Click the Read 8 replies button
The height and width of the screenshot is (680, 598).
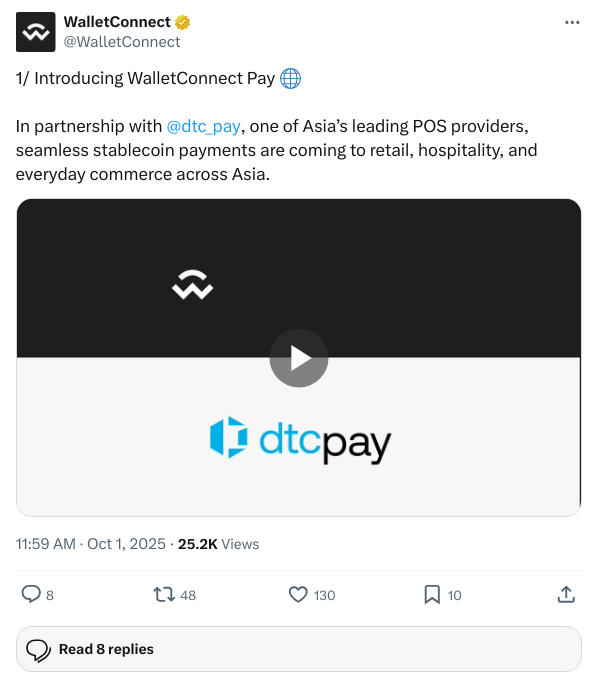click(x=299, y=649)
